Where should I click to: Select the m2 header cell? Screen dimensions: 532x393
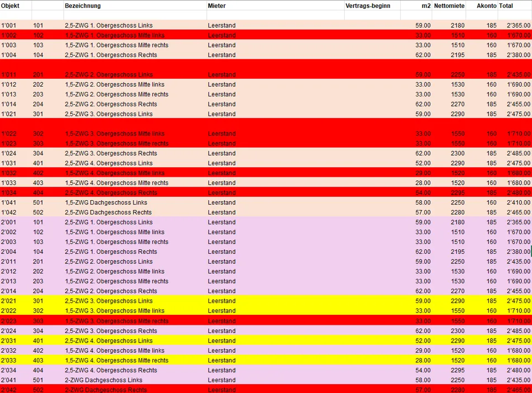(416, 6)
